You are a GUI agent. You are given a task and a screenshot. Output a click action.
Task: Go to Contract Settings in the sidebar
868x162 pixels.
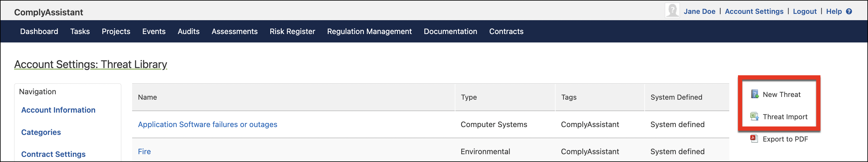click(x=53, y=154)
